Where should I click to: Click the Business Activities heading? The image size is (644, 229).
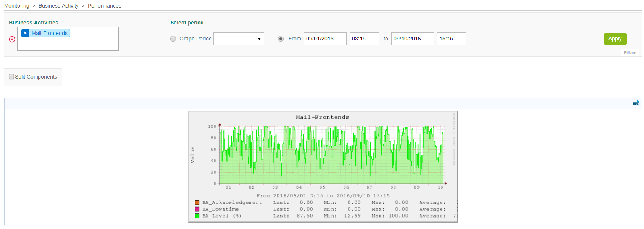(x=34, y=23)
